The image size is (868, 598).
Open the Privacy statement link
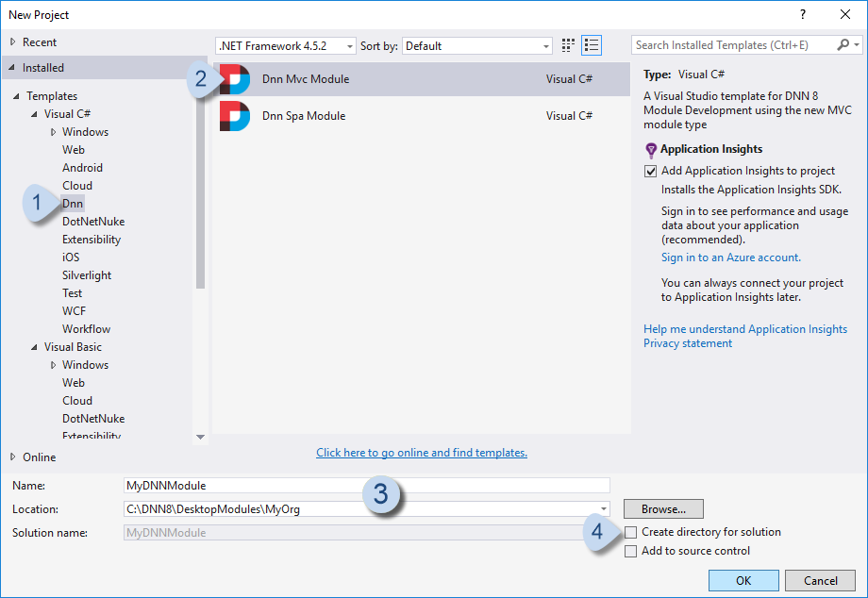pyautogui.click(x=688, y=343)
